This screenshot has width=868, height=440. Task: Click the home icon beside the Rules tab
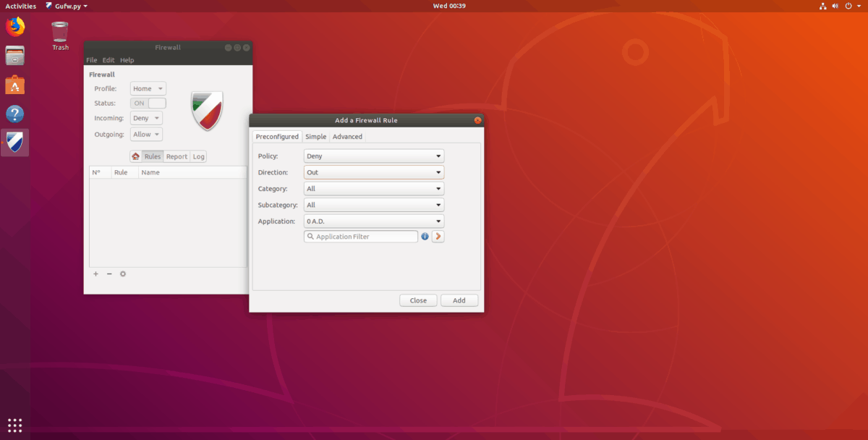pyautogui.click(x=136, y=156)
